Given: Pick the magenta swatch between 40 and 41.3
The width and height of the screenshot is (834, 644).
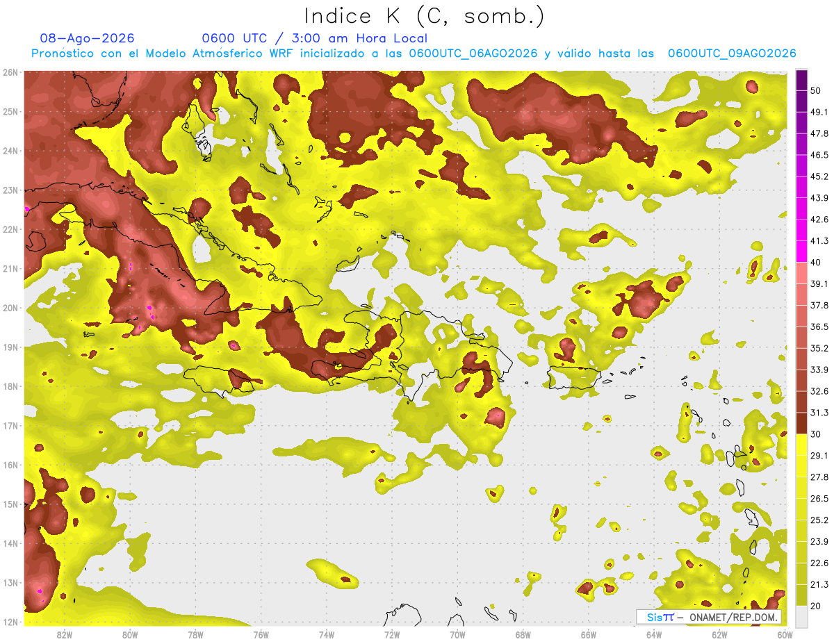Looking at the screenshot, I should pyautogui.click(x=801, y=251).
